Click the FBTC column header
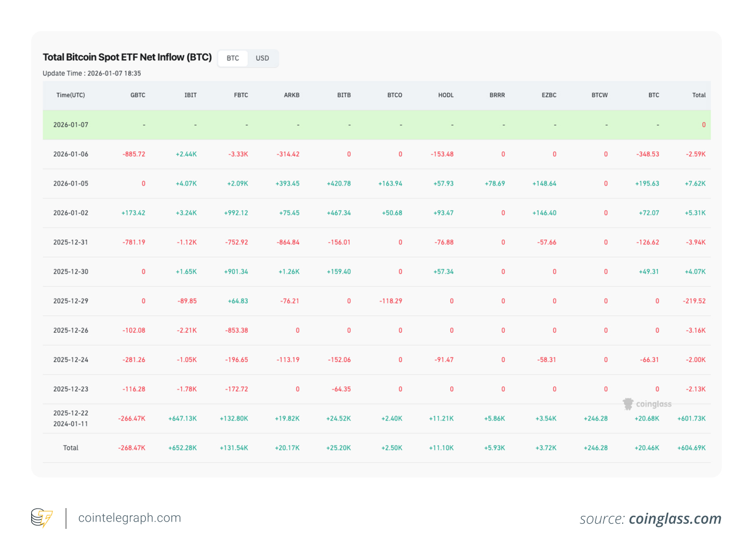Image resolution: width=753 pixels, height=560 pixels. coord(240,95)
